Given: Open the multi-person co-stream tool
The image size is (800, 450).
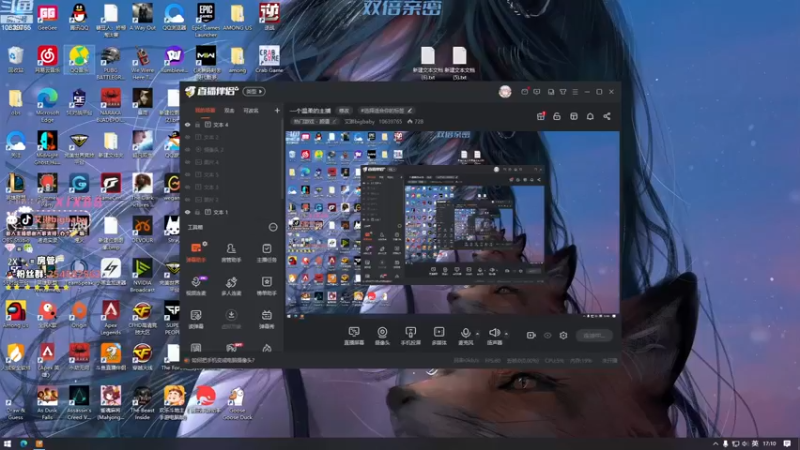Looking at the screenshot, I should [231, 286].
